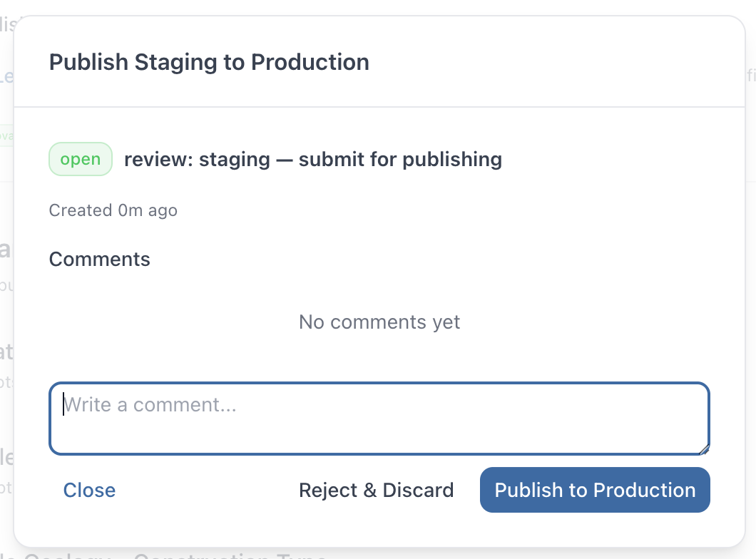
Task: Place cursor inside the comment box
Action: 378,417
